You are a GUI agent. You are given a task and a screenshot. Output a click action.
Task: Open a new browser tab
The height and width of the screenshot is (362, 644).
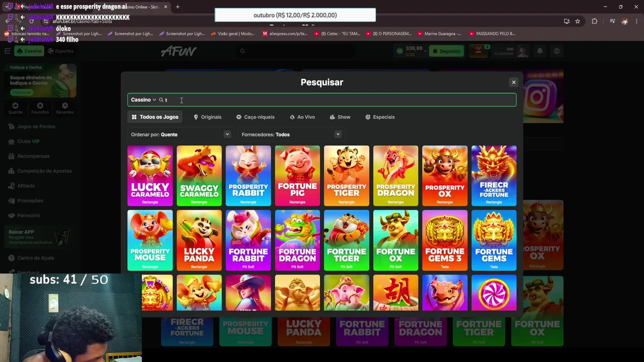click(x=178, y=7)
